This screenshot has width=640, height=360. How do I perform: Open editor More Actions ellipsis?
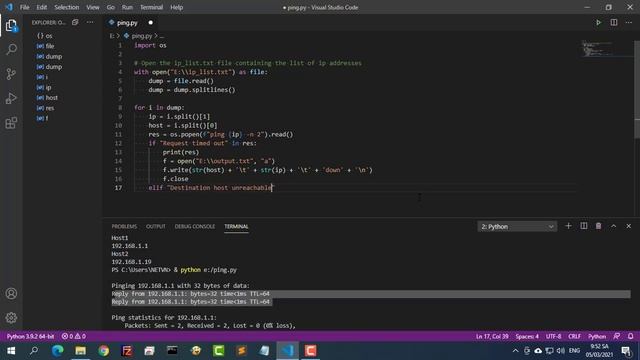pos(629,22)
